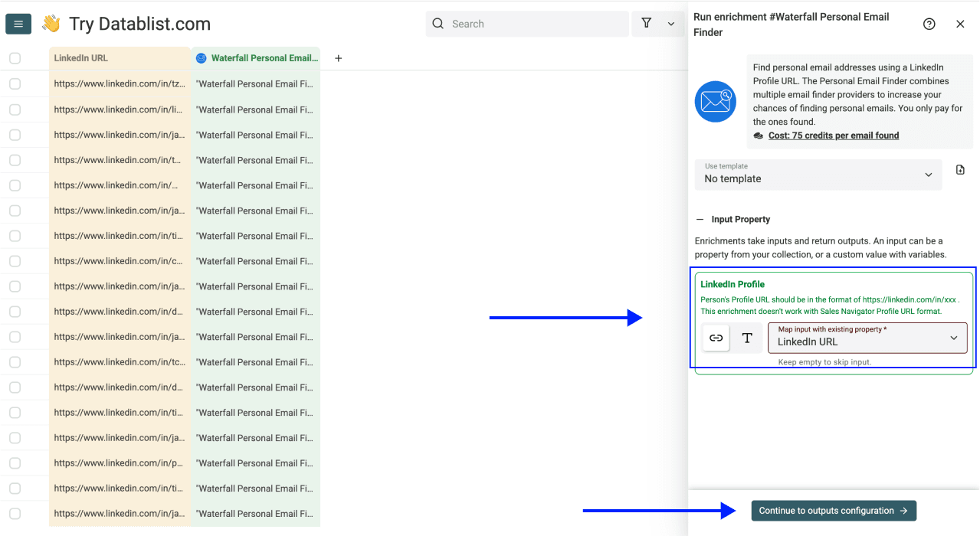Image resolution: width=980 pixels, height=536 pixels.
Task: Click the envelope enrichment logo
Action: (x=715, y=101)
